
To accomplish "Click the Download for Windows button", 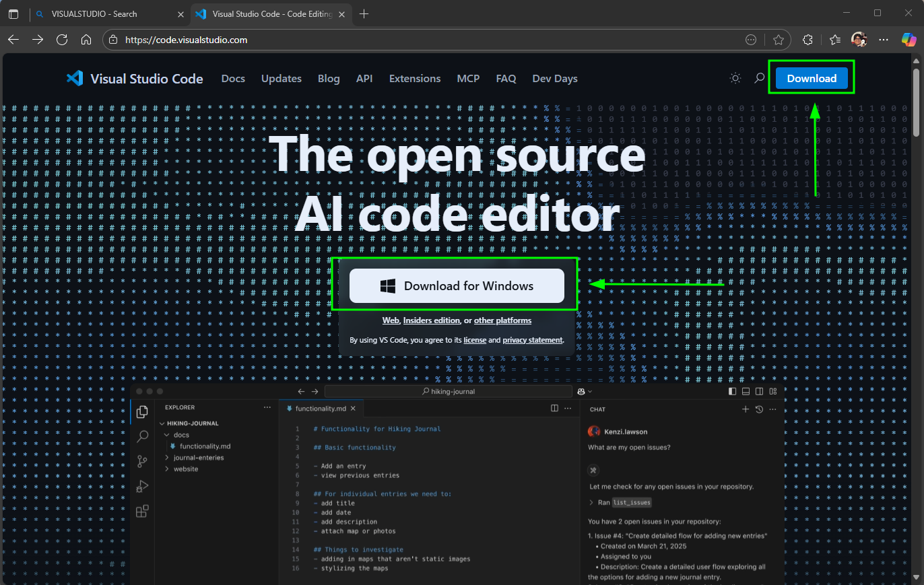I will point(457,286).
